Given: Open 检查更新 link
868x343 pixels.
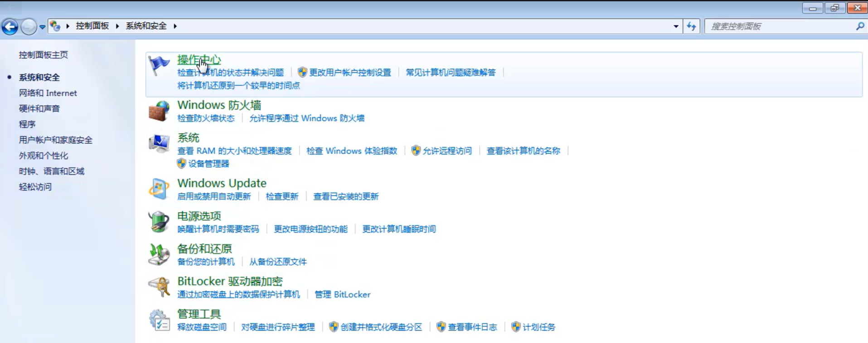Looking at the screenshot, I should click(x=282, y=196).
